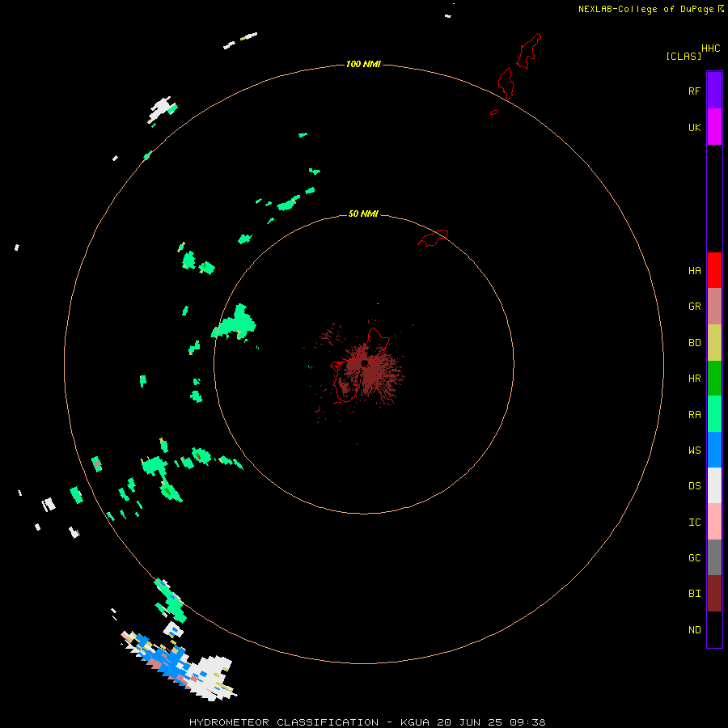Screen dimensions: 728x728
Task: Click the WS blue legend swatch
Action: tap(714, 450)
